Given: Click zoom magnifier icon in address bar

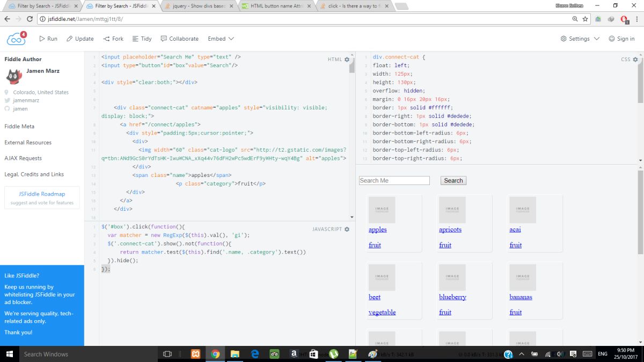Looking at the screenshot, I should coord(575,19).
